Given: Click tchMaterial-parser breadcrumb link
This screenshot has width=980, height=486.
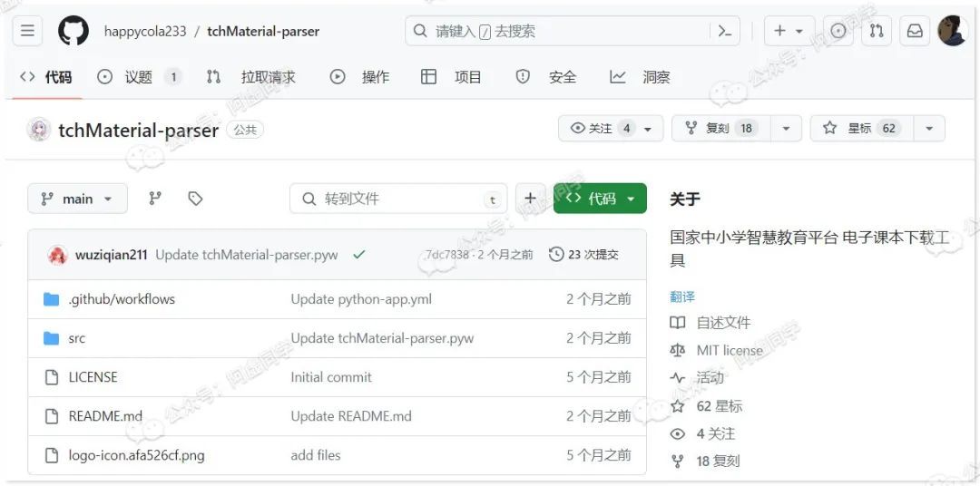Looking at the screenshot, I should (x=263, y=31).
